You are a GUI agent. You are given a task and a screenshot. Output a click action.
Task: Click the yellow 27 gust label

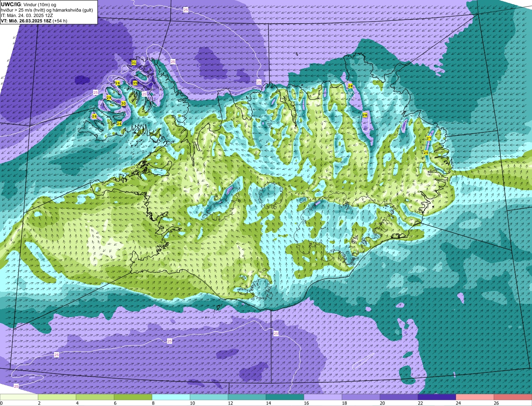(x=429, y=138)
